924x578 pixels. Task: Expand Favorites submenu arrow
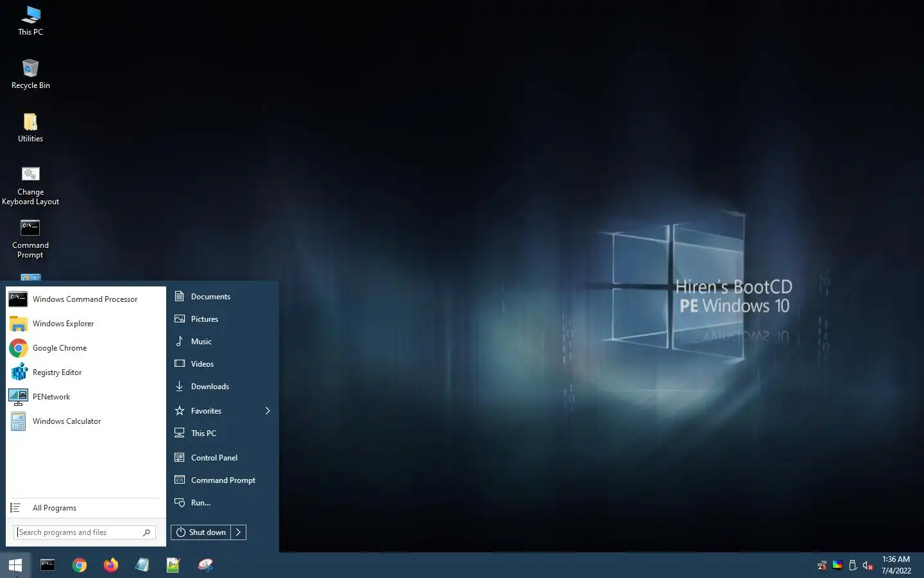268,410
